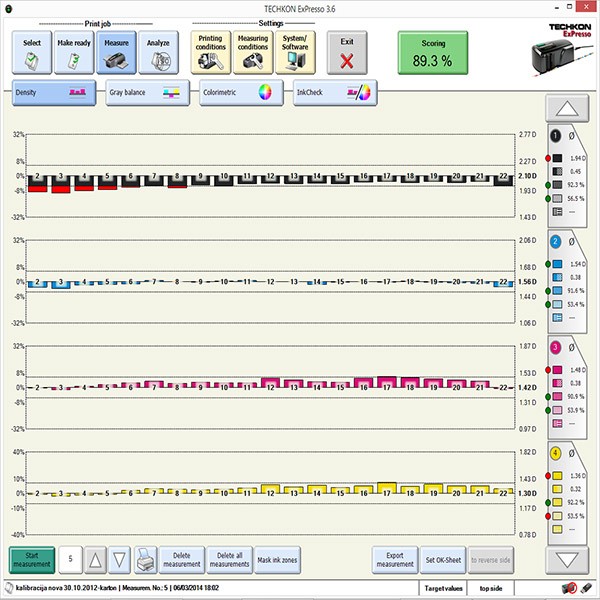Select yellow ink channel 4 circle

coord(555,453)
